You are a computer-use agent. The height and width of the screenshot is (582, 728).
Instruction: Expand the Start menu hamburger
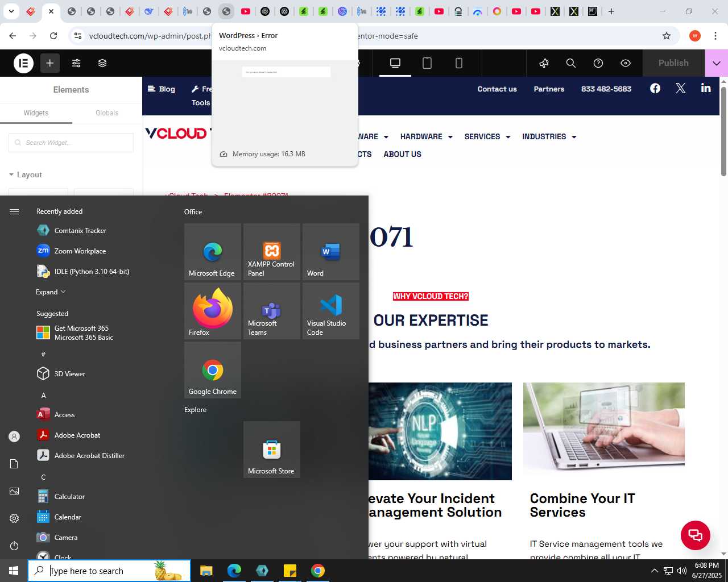[14, 211]
